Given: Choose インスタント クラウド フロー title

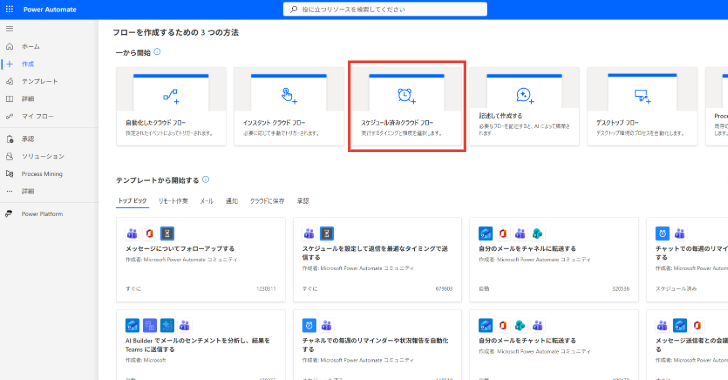Looking at the screenshot, I should click(x=274, y=123).
